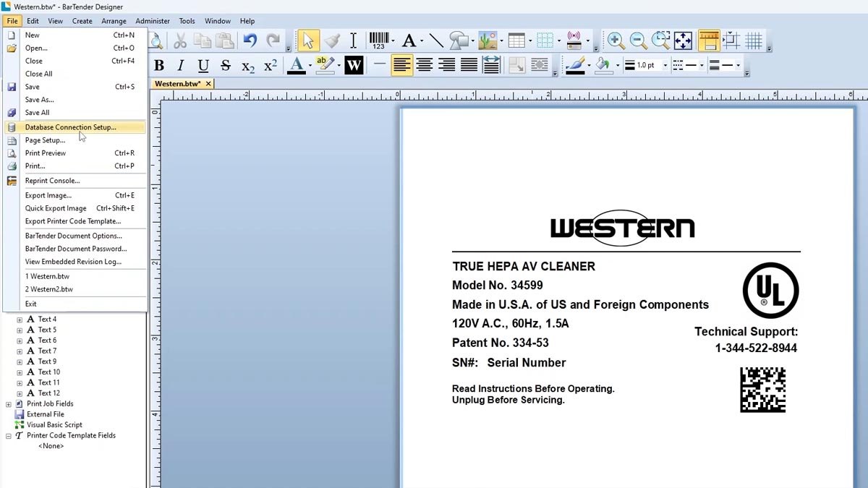Open the Arrange menu

(x=114, y=21)
